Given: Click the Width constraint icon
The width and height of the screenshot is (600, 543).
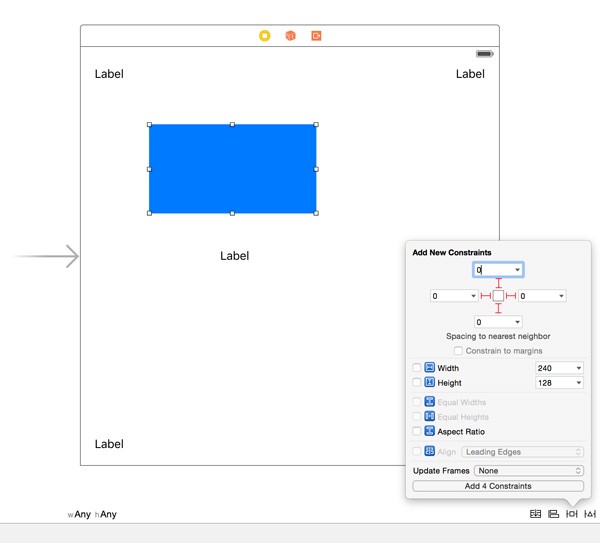Looking at the screenshot, I should pos(430,367).
